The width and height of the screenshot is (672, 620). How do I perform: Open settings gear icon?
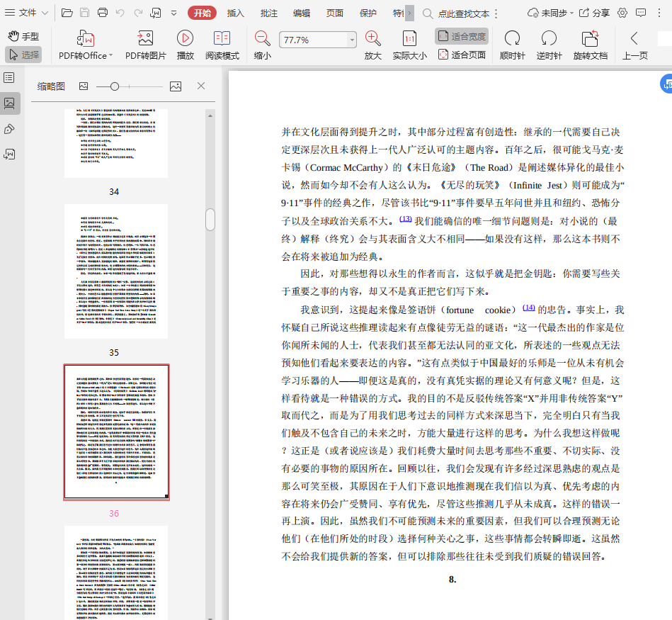[x=622, y=13]
